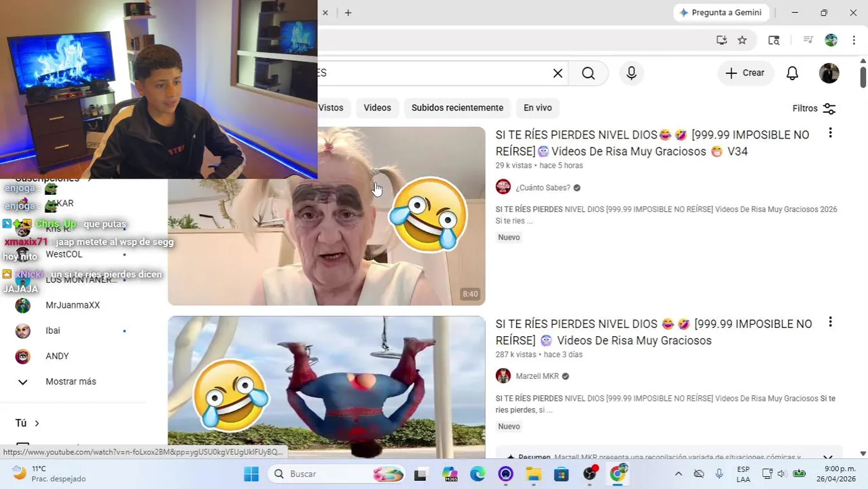Expand the Tú section chevron
This screenshot has height=489, width=868.
(x=37, y=423)
